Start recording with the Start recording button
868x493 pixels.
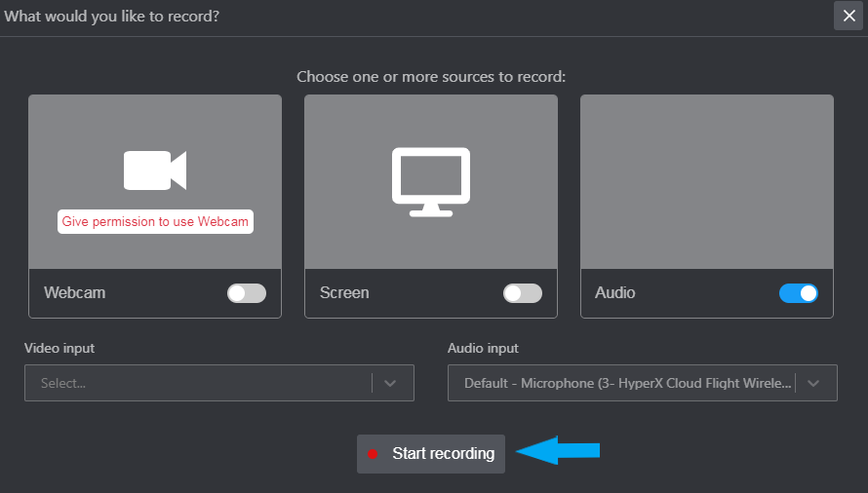coord(431,454)
